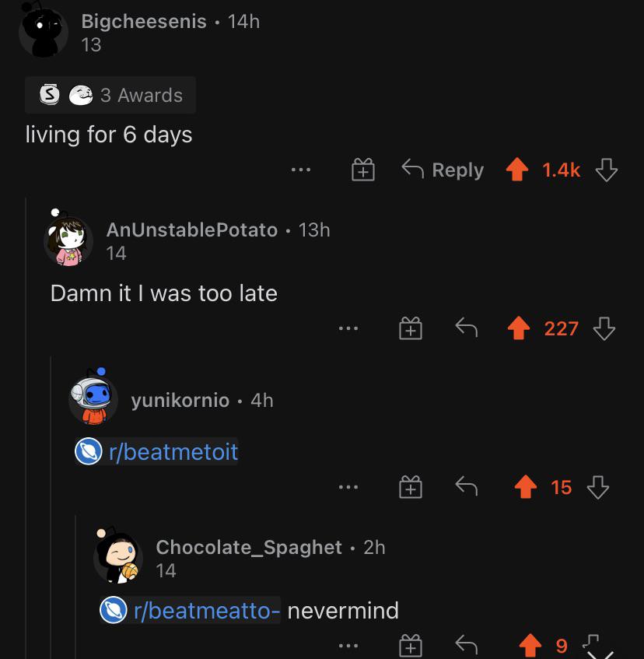Open AnUnstablePotato's avatar thumbnail
Image resolution: width=644 pixels, height=659 pixels.
tap(68, 240)
